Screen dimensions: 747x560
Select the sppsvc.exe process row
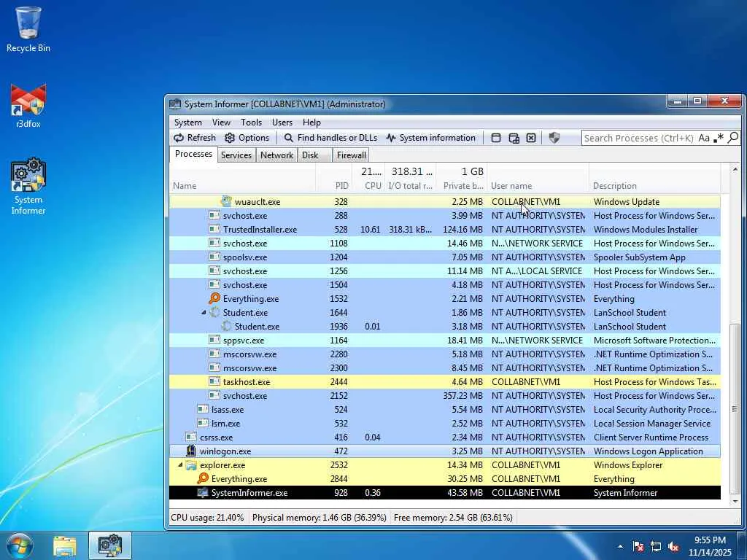pyautogui.click(x=445, y=341)
